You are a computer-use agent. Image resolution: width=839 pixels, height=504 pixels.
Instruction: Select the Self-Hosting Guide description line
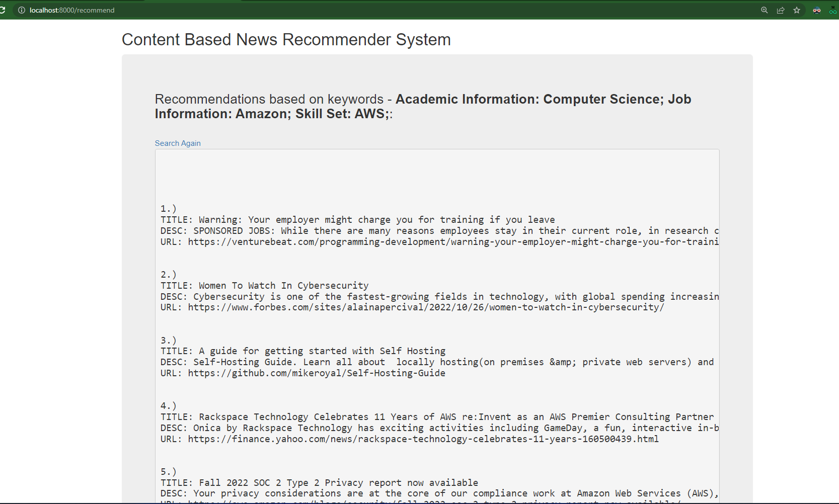(x=437, y=362)
